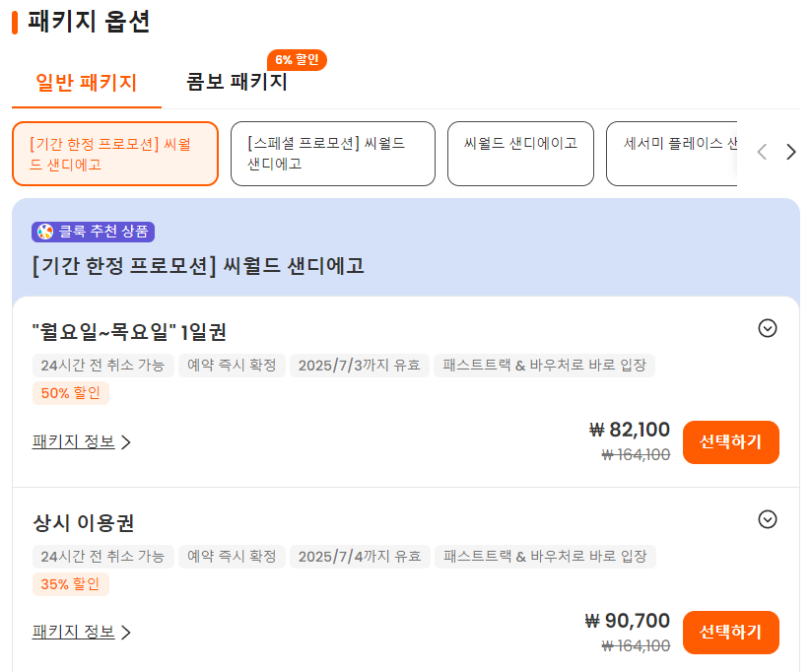The image size is (811, 672).
Task: Click the ₩ 90,700 price
Action: pyautogui.click(x=628, y=620)
